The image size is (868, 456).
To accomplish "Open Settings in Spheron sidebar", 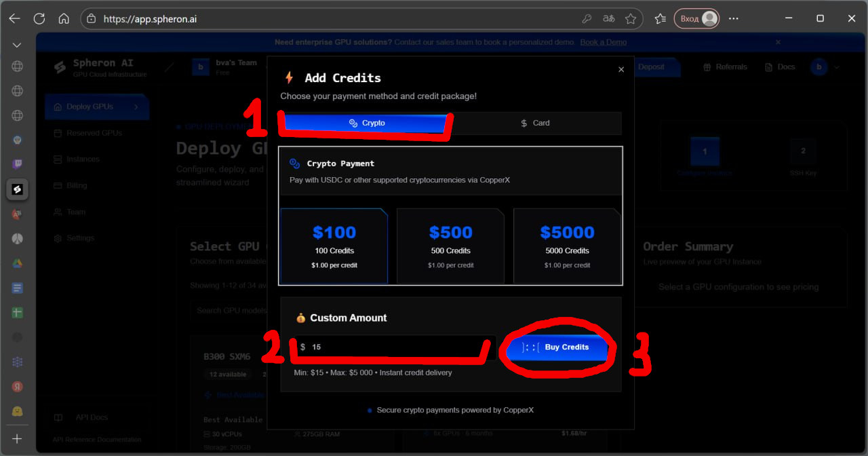I will coord(74,238).
